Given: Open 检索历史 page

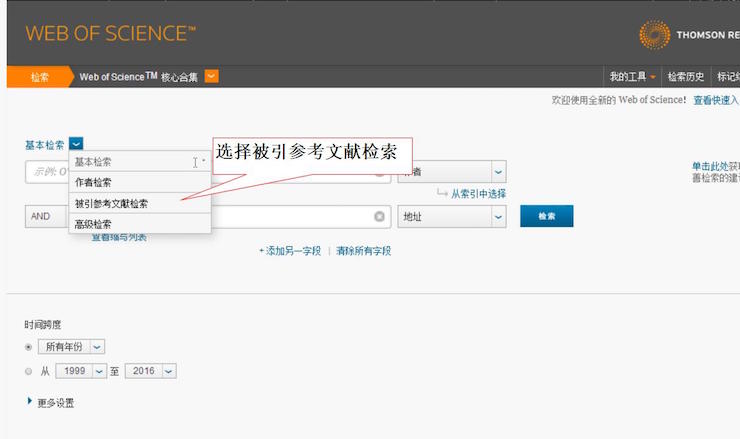Looking at the screenshot, I should [686, 76].
